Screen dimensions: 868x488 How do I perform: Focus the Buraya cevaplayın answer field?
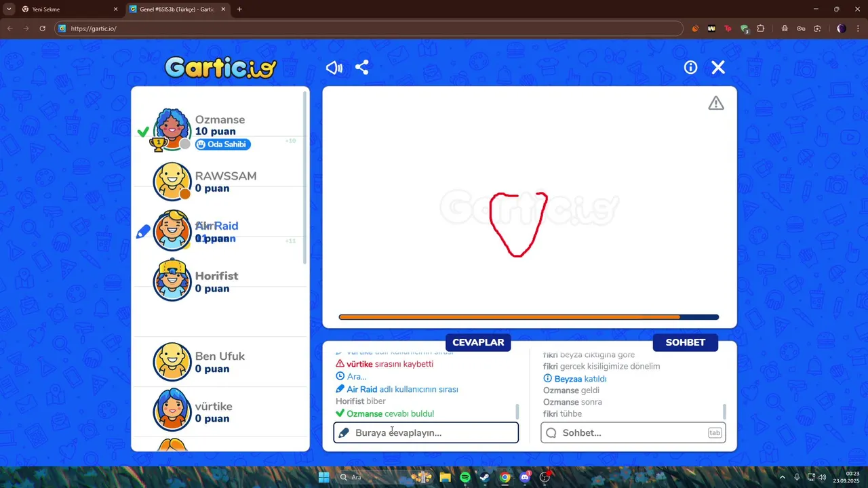(x=426, y=432)
